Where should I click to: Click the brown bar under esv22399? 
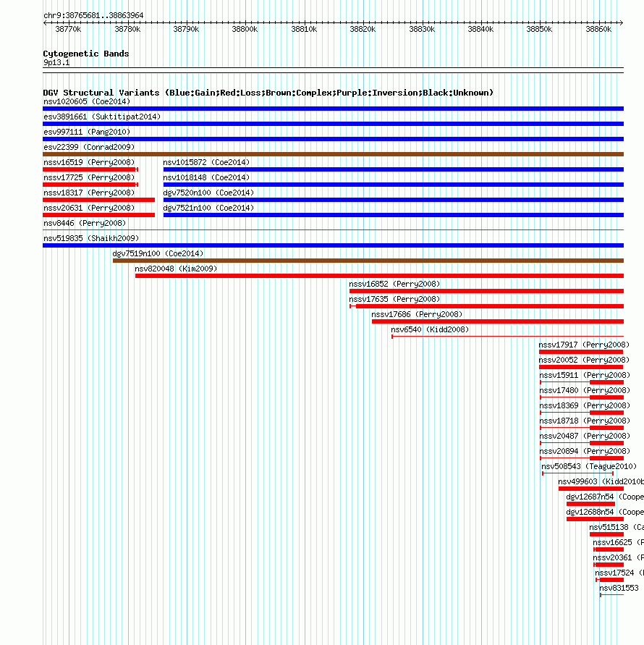pyautogui.click(x=333, y=154)
